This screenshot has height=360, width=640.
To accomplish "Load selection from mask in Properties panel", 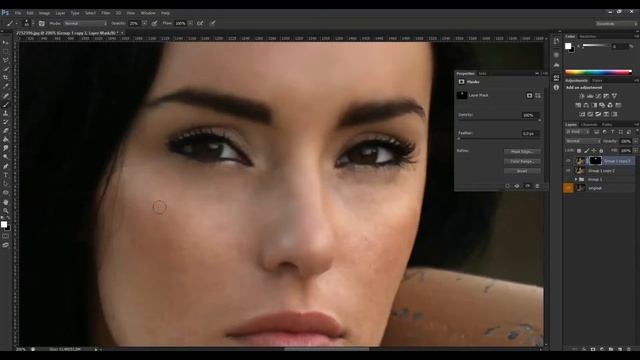I will point(507,186).
